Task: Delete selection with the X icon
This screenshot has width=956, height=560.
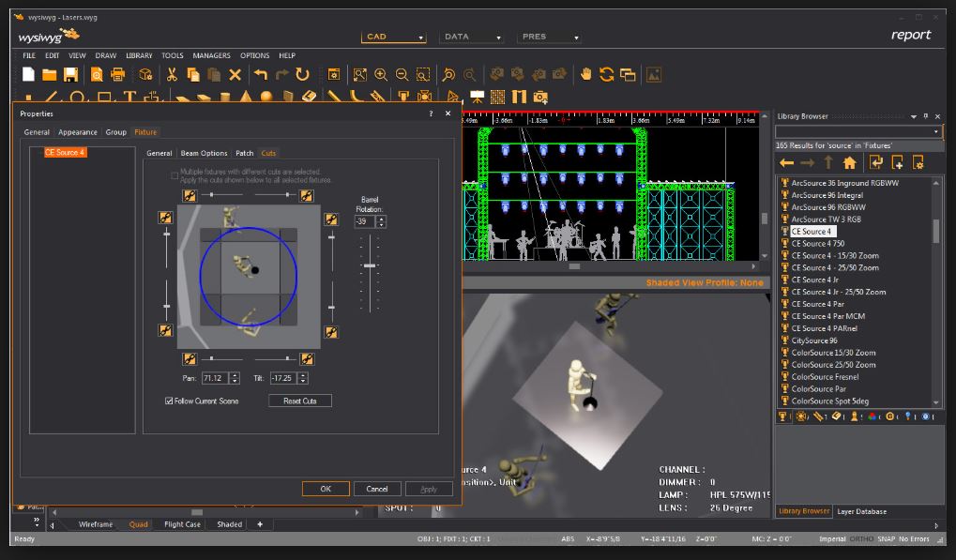Action: pyautogui.click(x=235, y=74)
